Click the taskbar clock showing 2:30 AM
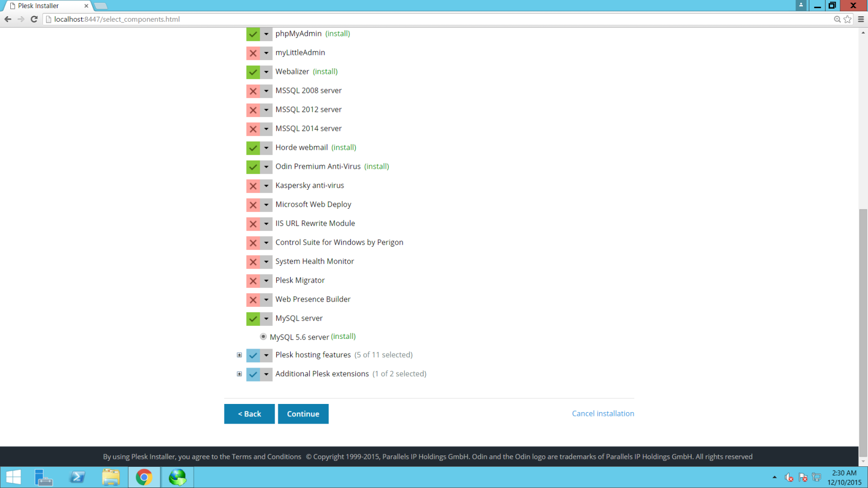Image resolution: width=868 pixels, height=488 pixels. [844, 478]
